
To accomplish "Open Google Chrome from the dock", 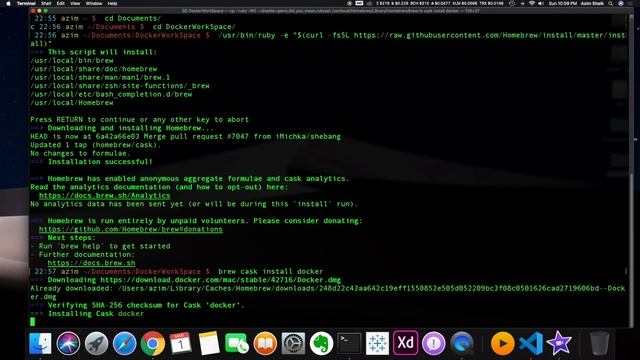I will pos(153,343).
